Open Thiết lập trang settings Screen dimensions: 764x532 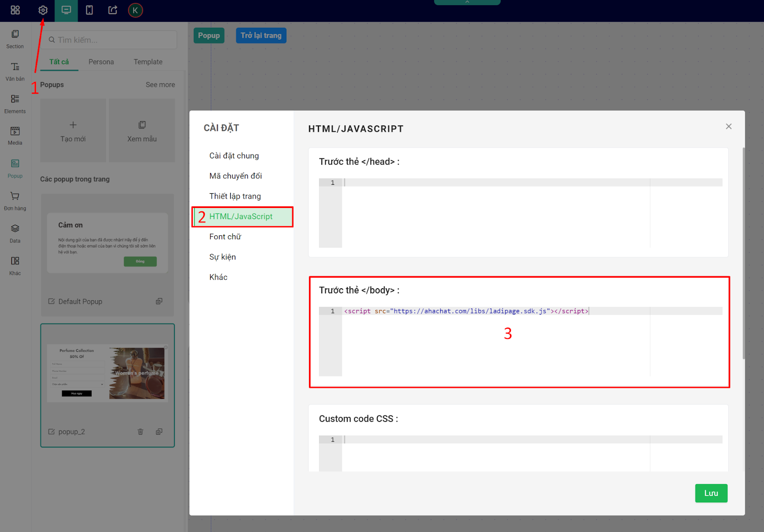(x=235, y=196)
